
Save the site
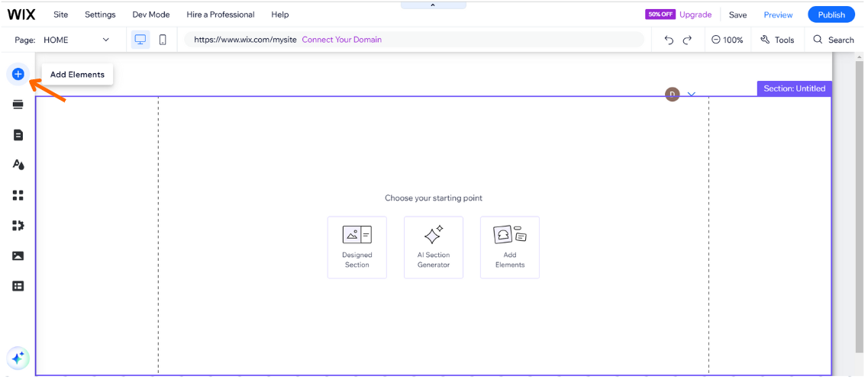click(x=738, y=15)
